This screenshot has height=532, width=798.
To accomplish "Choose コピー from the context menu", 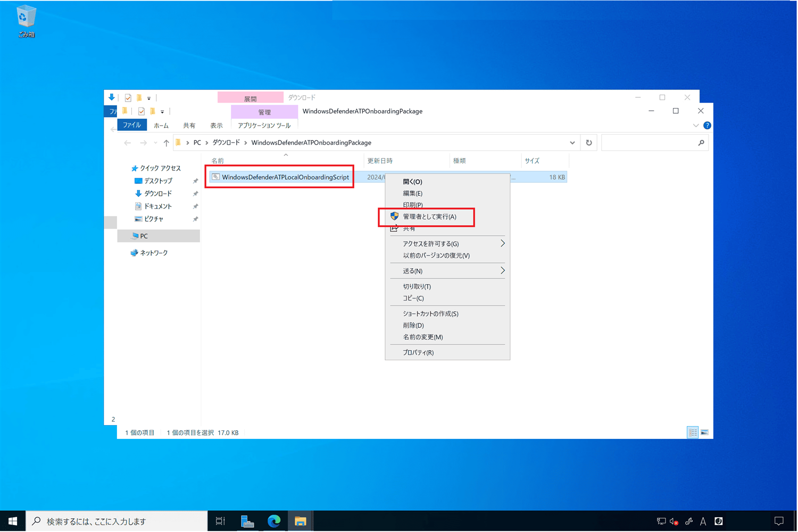I will [x=447, y=298].
